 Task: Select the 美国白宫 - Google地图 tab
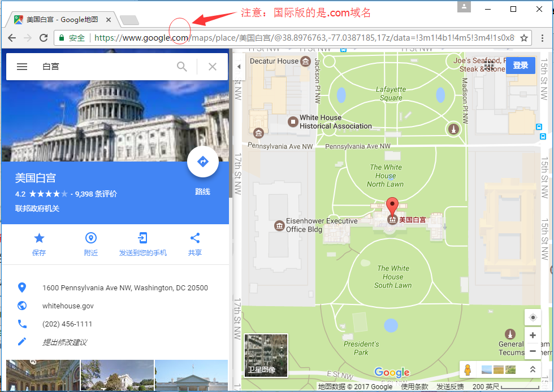point(62,19)
